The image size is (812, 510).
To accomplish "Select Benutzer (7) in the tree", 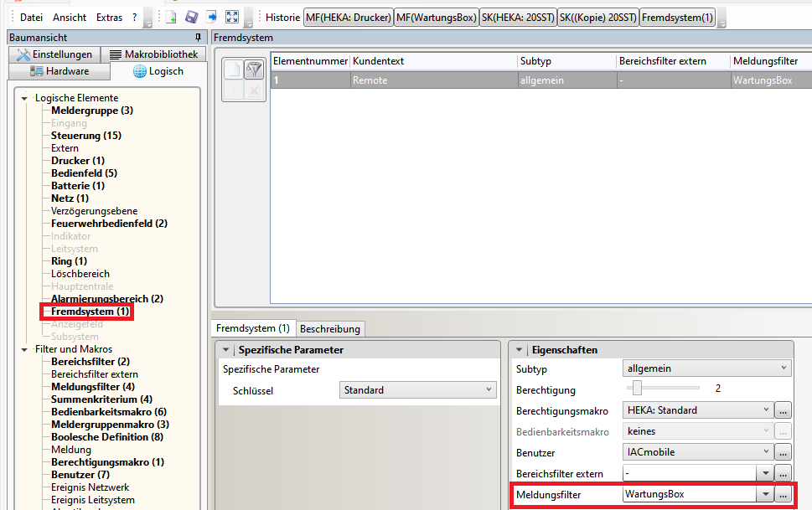I will pos(80,475).
